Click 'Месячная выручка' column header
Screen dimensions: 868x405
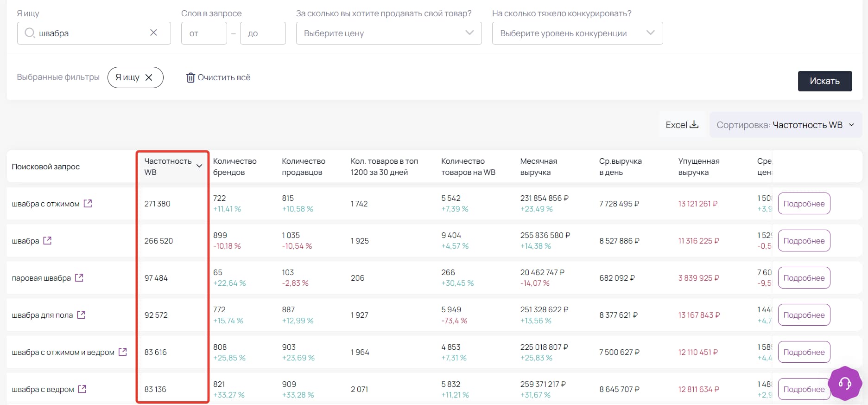tap(539, 167)
